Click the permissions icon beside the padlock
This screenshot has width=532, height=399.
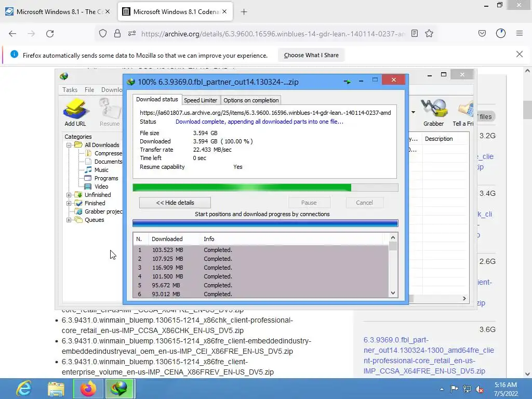[x=132, y=34]
